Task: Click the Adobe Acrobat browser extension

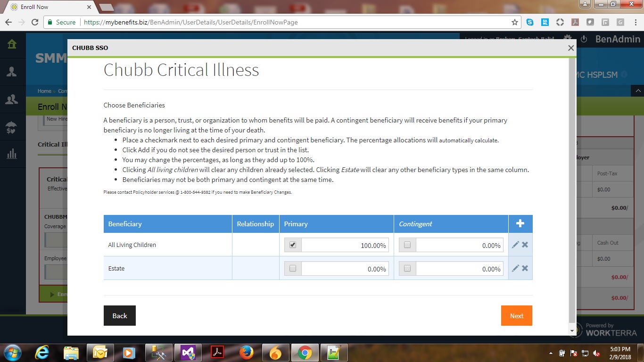Action: coord(575,22)
